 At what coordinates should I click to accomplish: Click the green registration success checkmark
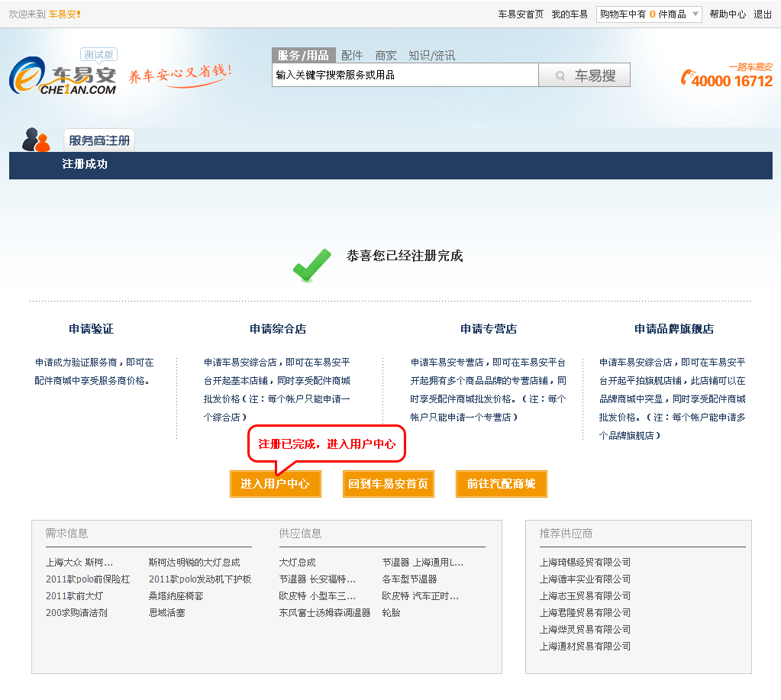(311, 265)
